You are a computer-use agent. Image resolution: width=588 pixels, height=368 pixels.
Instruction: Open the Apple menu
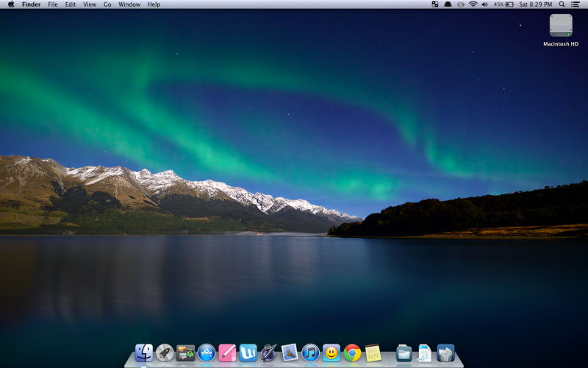point(11,4)
